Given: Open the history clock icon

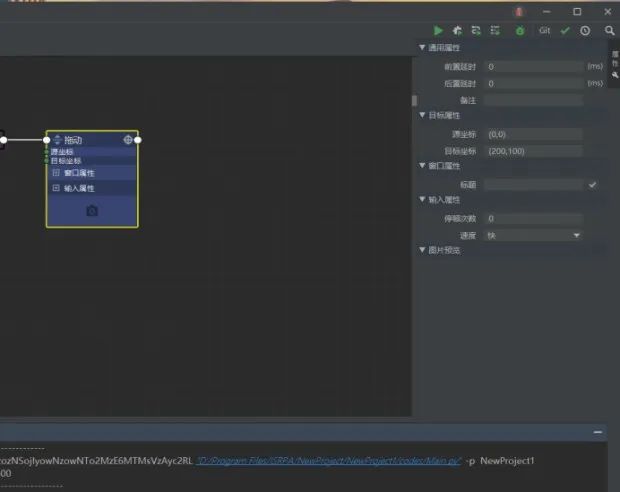Looking at the screenshot, I should coord(585,31).
